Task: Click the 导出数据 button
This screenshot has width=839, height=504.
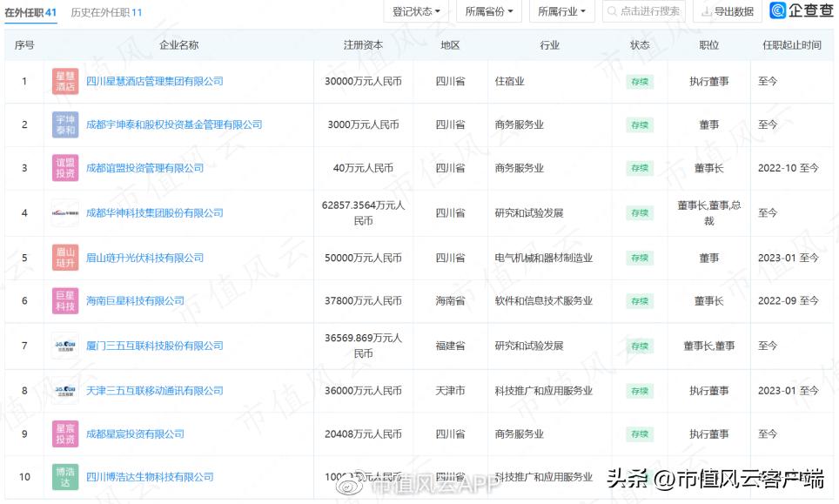Action: coord(728,11)
